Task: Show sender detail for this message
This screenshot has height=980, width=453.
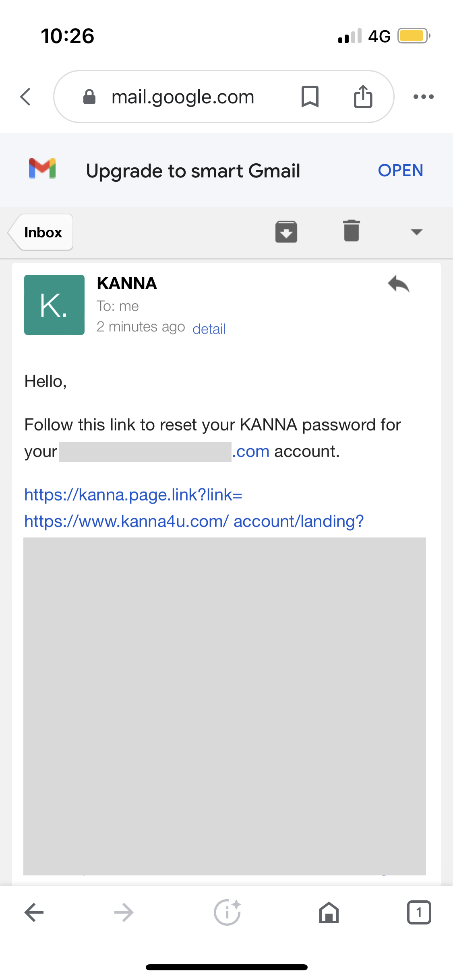Action: coord(209,329)
